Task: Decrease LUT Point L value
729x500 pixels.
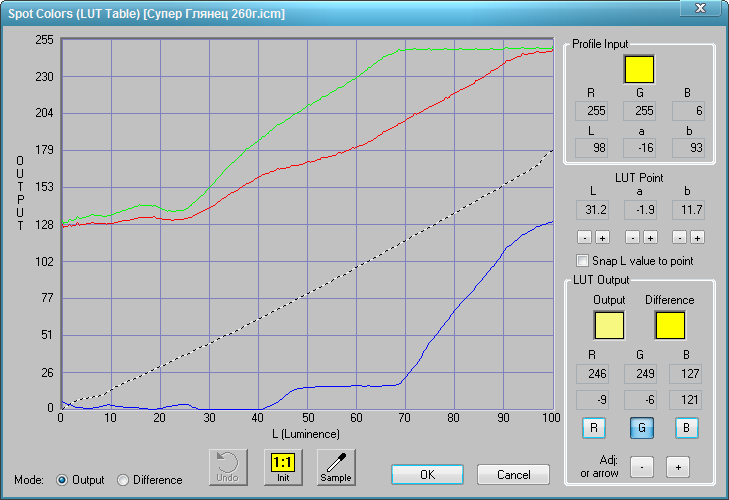Action: coord(584,238)
